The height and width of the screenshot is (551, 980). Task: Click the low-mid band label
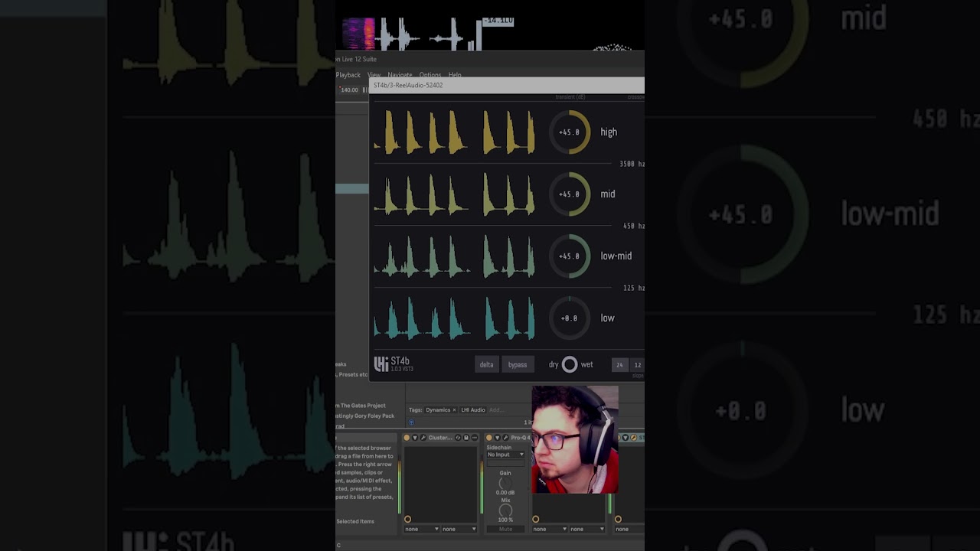(616, 256)
